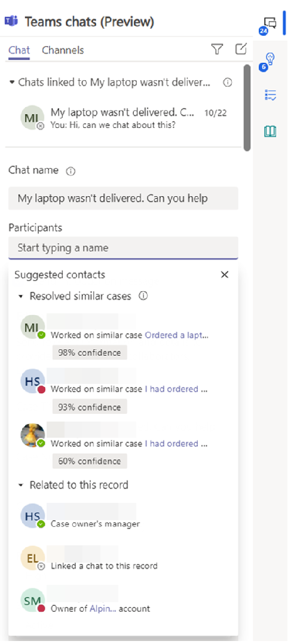This screenshot has height=644, width=291.
Task: Open the checklist icon in side rail
Action: point(271,95)
